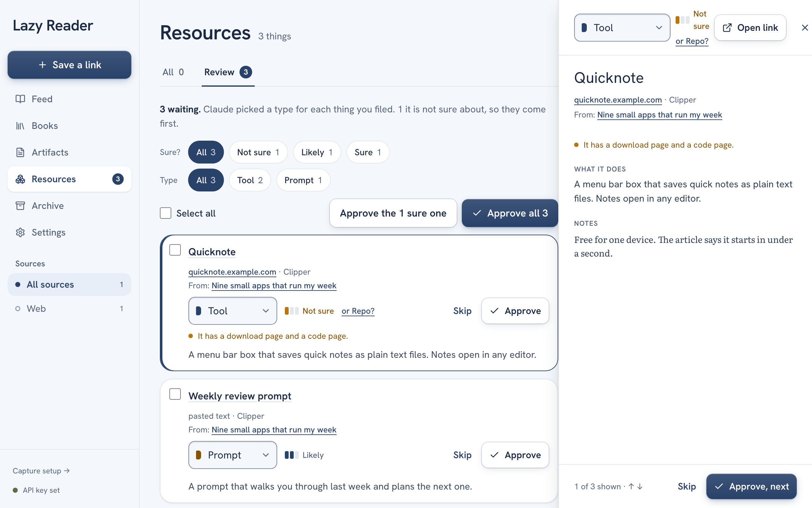Click the Books library icon
Screen dimensions: 812x508
(20, 126)
